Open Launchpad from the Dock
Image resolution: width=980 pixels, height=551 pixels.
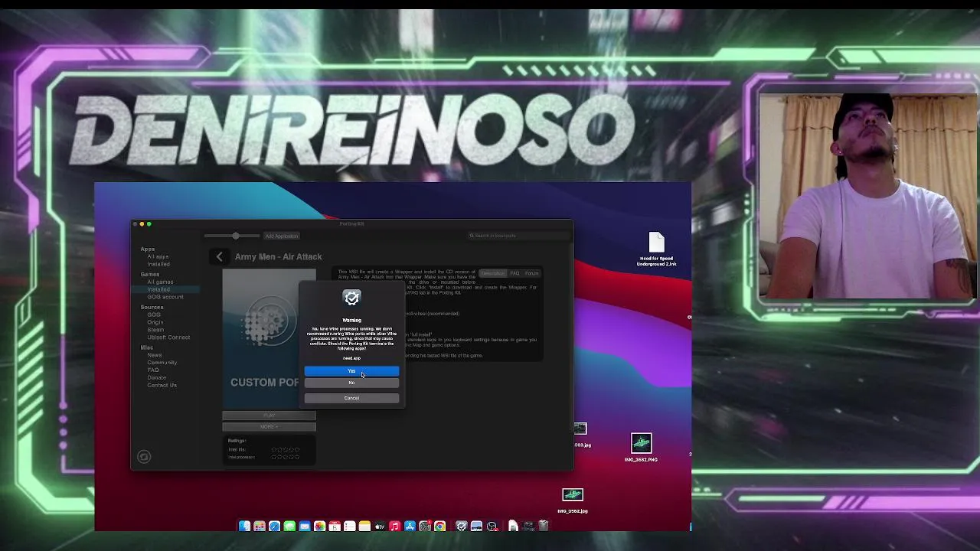coord(260,526)
